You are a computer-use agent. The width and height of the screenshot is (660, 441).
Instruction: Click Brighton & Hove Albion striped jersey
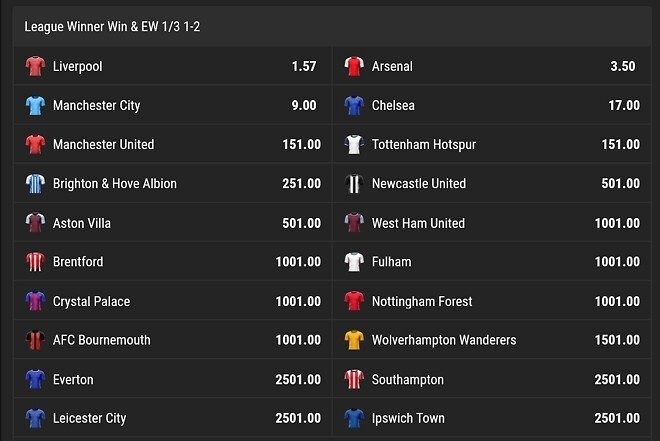click(35, 183)
